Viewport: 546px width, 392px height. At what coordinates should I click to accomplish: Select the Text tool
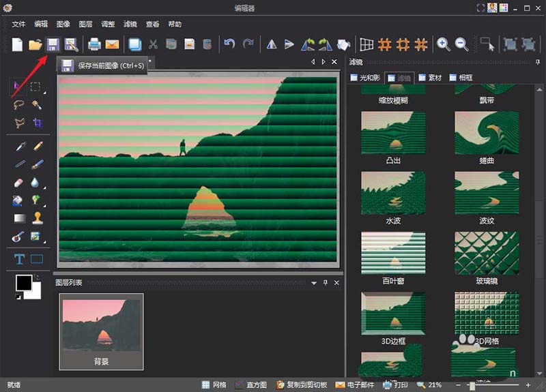coord(19,259)
